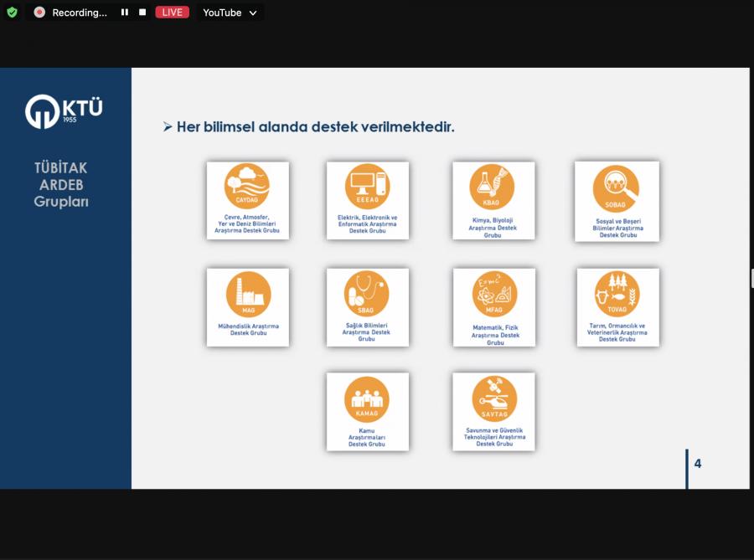
Task: Click the ÇAYDAG environment group icon
Action: click(x=247, y=186)
